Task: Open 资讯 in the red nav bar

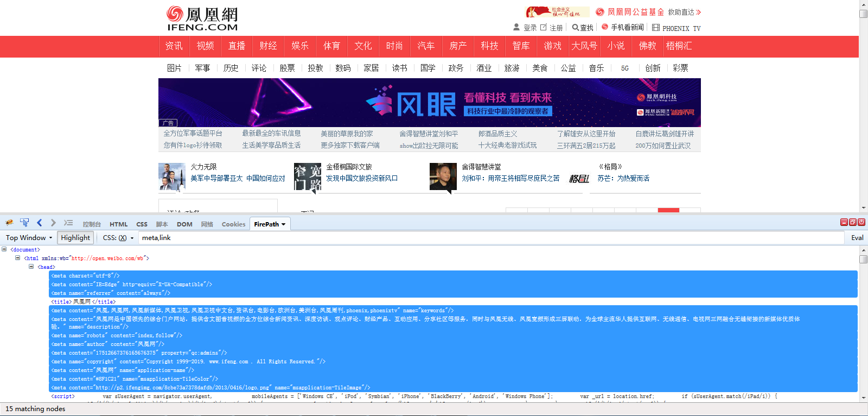Action: (x=174, y=46)
